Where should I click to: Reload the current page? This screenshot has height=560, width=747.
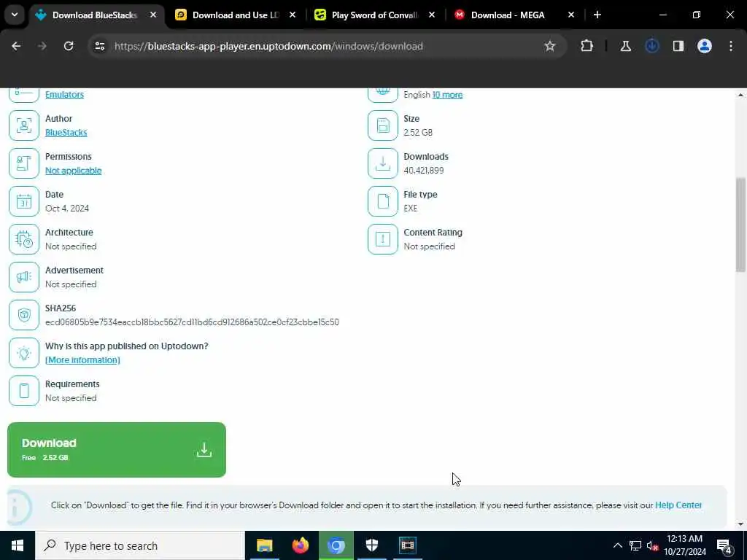click(69, 46)
